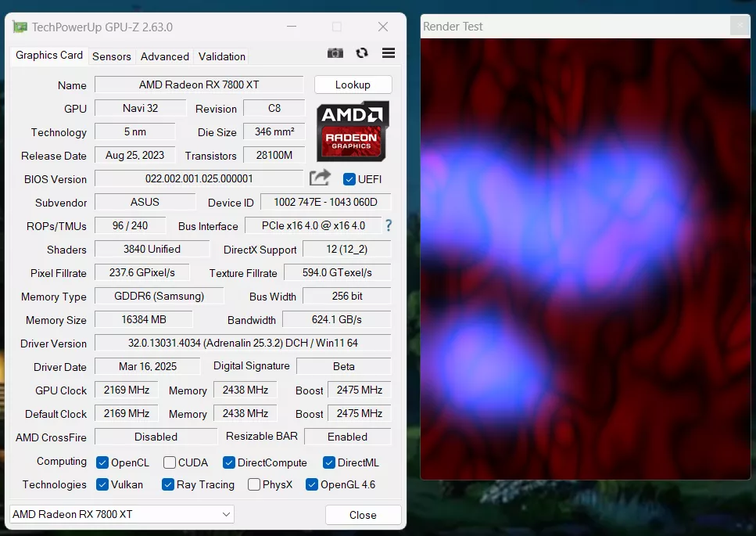The image size is (756, 536).
Task: Click the Bus Interface value PCIe x16 4.0
Action: click(314, 226)
